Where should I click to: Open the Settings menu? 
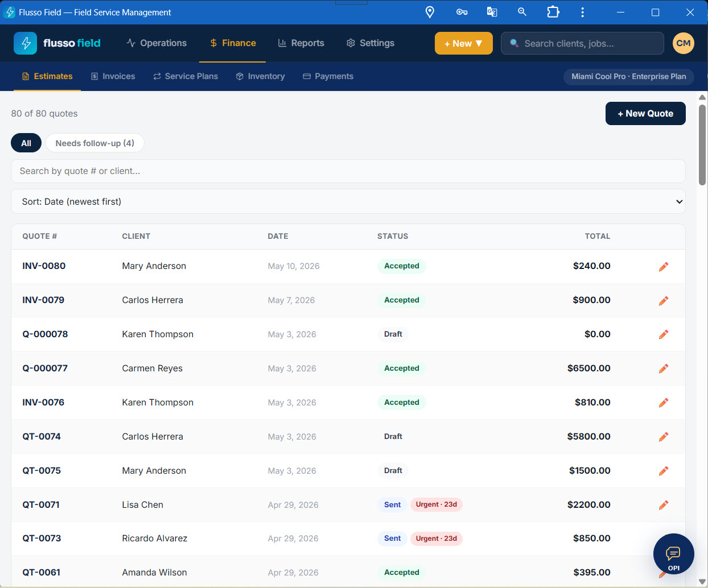371,43
